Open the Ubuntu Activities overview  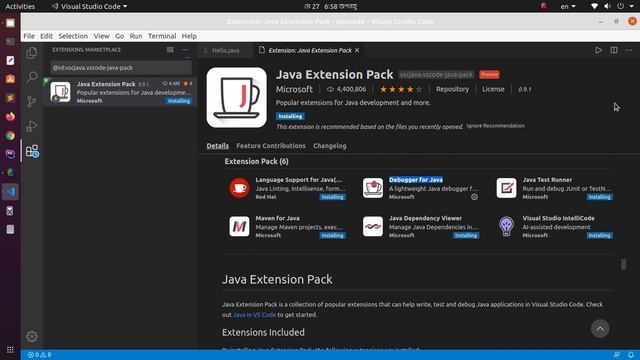pos(20,6)
